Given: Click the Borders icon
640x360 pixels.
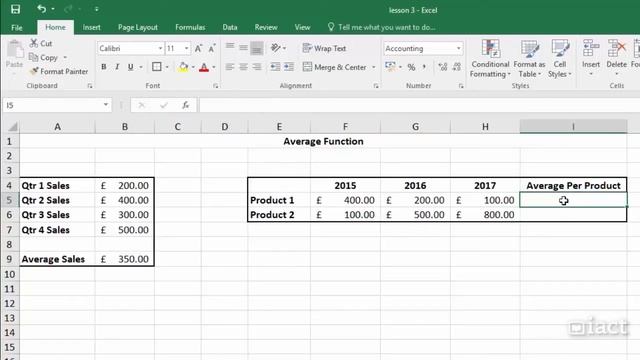Looking at the screenshot, I should (x=157, y=67).
